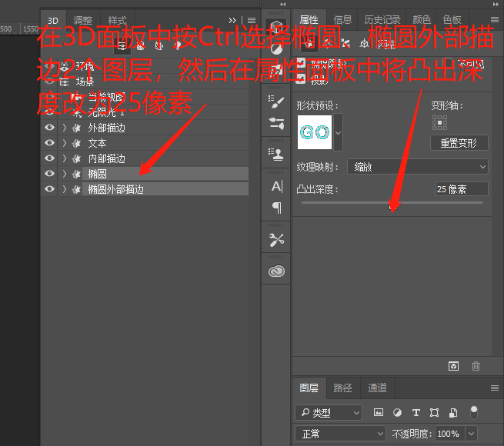Hide the 外部描边 3D mesh
Viewport: 504px width, 446px height.
49,128
